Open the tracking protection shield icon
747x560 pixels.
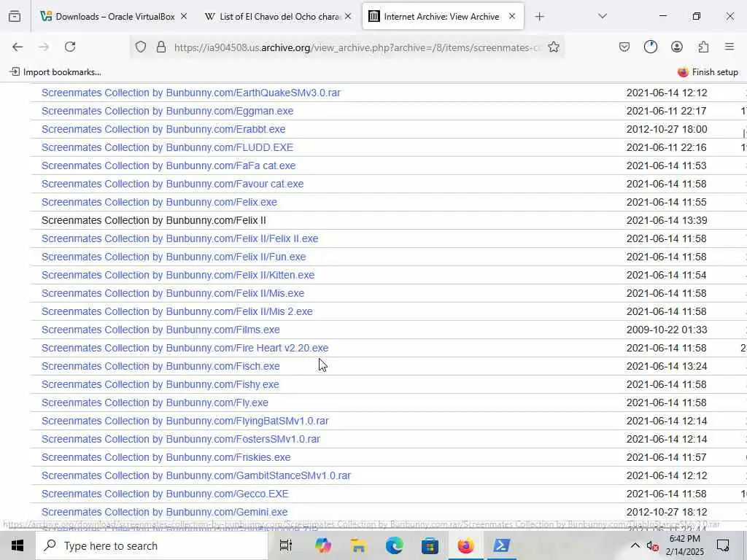point(141,47)
